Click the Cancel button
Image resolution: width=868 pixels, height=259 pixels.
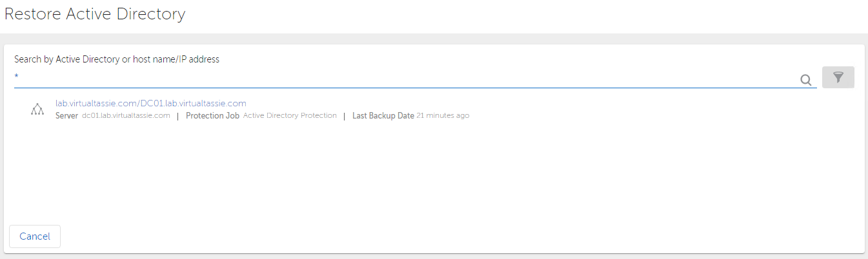35,236
